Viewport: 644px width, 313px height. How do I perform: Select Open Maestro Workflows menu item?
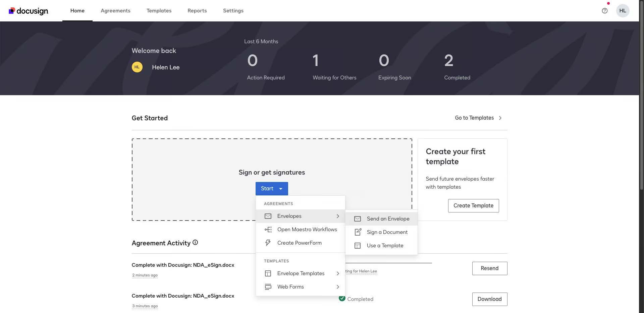[301, 230]
